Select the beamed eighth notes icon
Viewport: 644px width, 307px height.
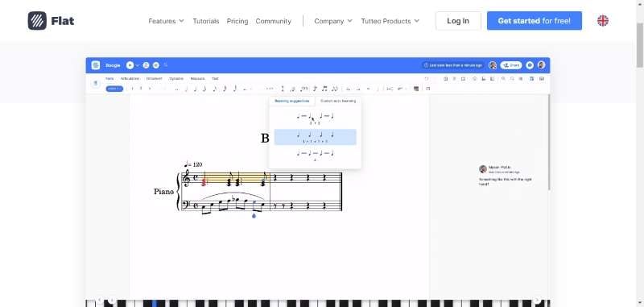[324, 89]
